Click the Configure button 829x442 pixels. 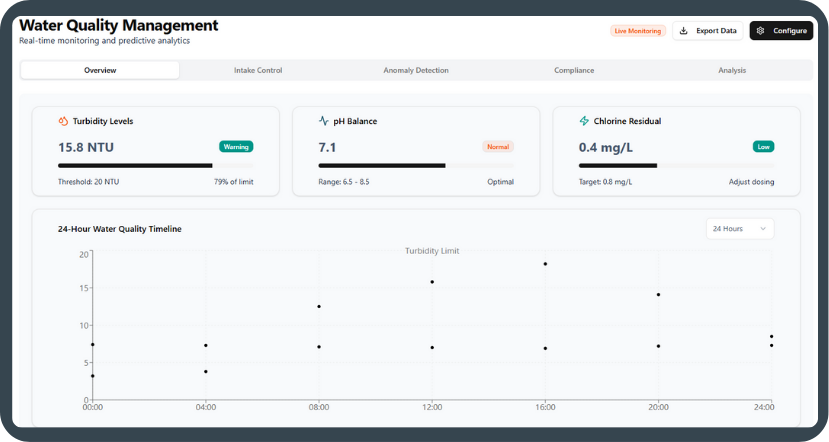tap(781, 31)
